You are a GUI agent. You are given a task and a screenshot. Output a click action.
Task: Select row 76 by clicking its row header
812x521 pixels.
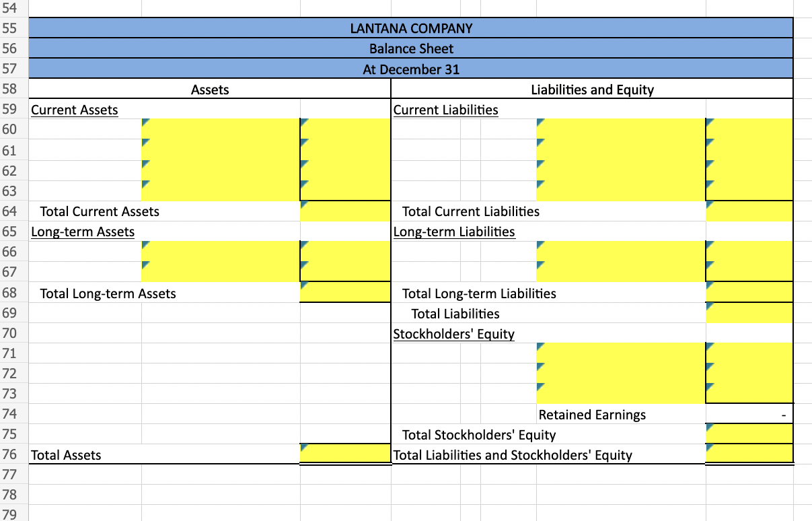point(12,455)
